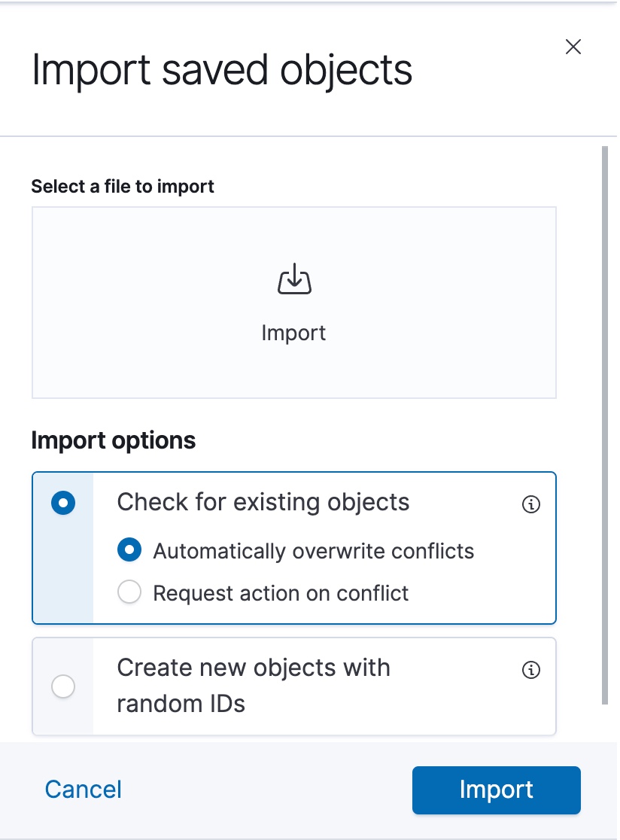Click the 'Import saved objects' title
The width and height of the screenshot is (620, 840).
(x=222, y=70)
